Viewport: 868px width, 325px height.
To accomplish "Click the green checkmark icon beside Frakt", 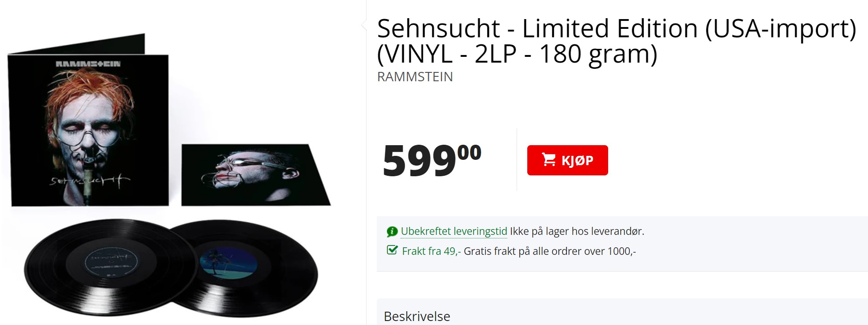I will pos(392,250).
